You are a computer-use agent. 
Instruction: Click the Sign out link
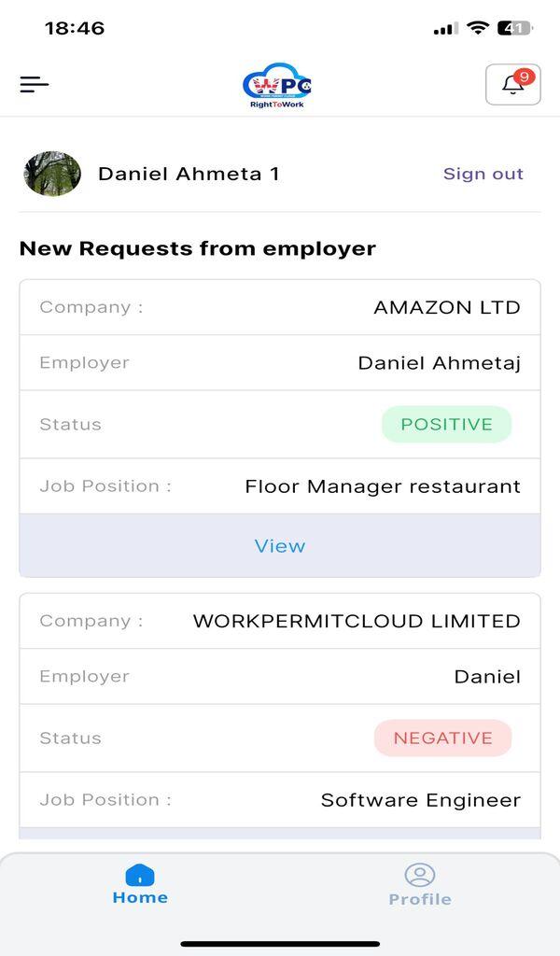(x=483, y=174)
